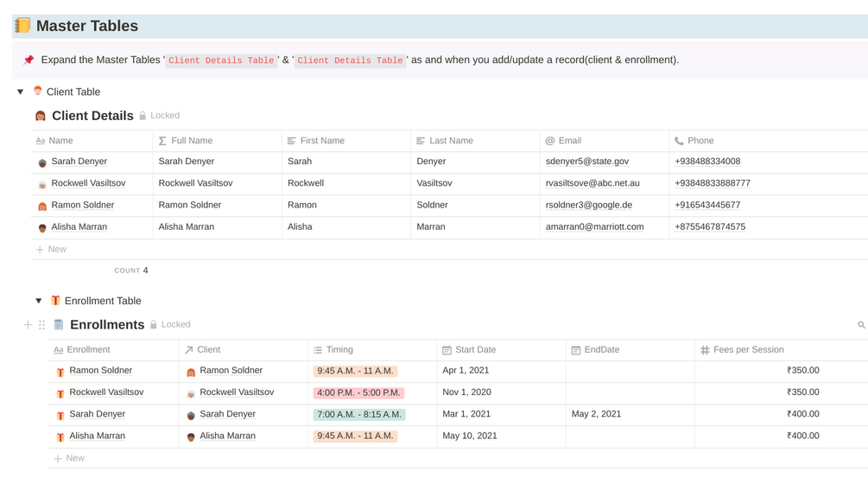Click the lock icon beside Enrollments title
The image size is (868, 484).
(x=154, y=324)
